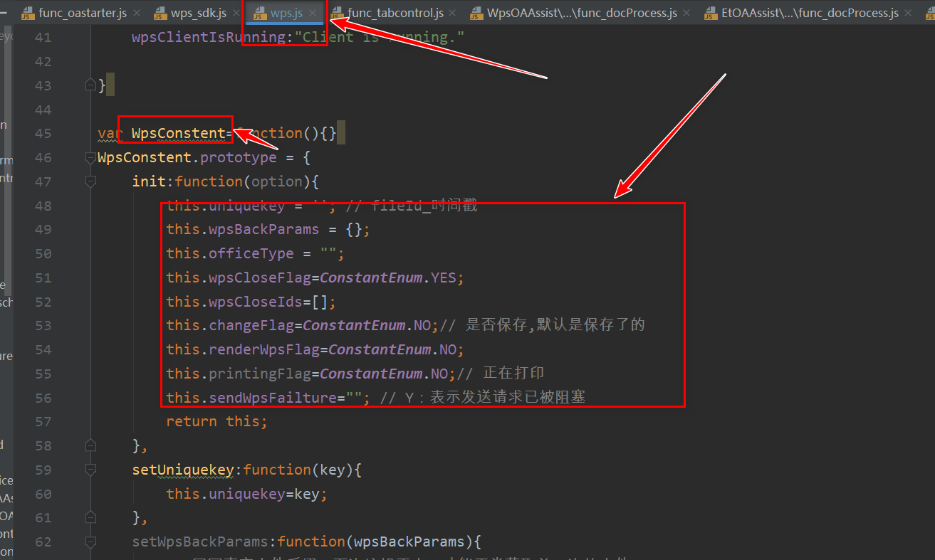Click WpsConstent in the var declaration
Screen dimensions: 935x560
(179, 133)
